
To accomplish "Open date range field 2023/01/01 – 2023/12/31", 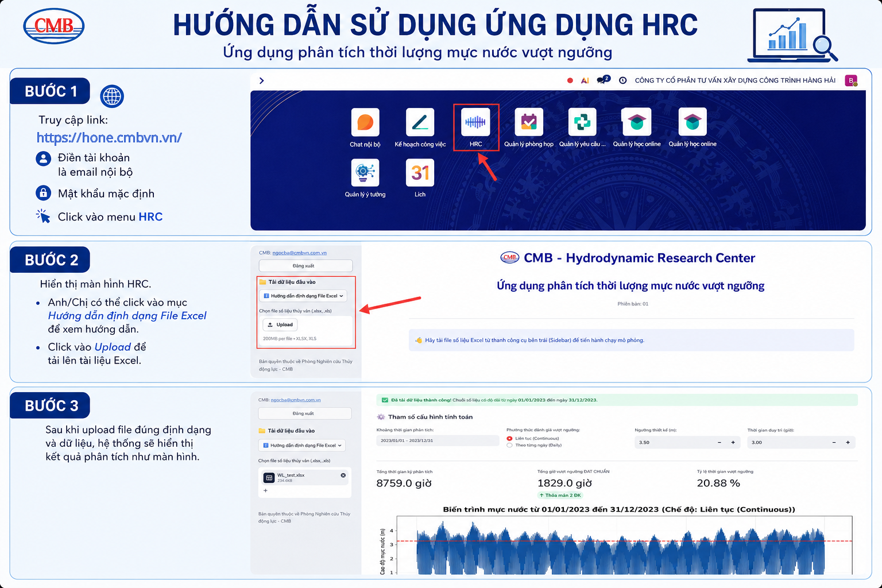I will click(x=438, y=440).
